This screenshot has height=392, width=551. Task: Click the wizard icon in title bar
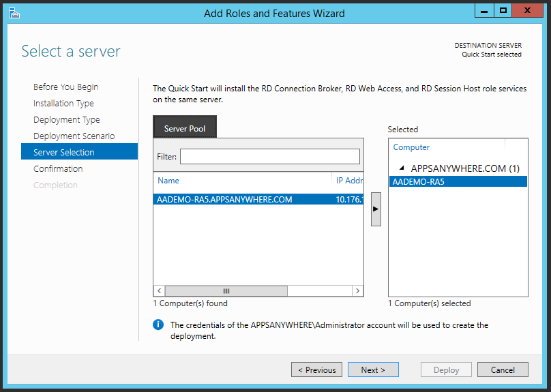point(14,12)
